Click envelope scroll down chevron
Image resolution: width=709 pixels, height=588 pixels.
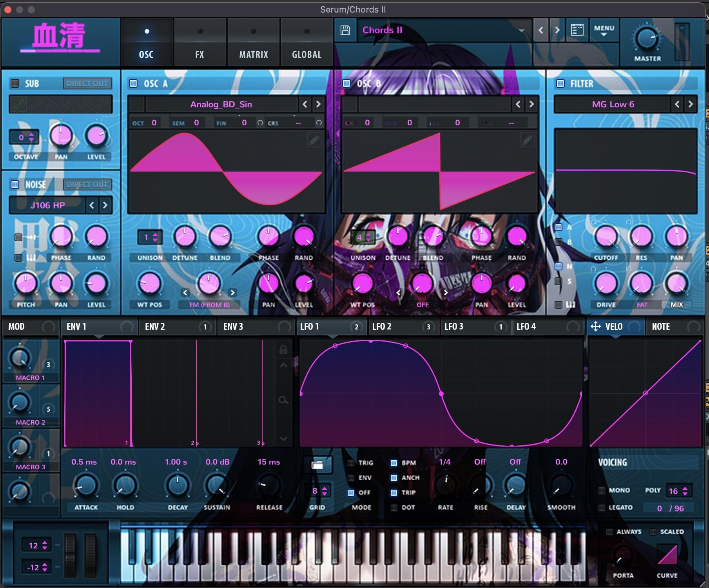coord(283,439)
